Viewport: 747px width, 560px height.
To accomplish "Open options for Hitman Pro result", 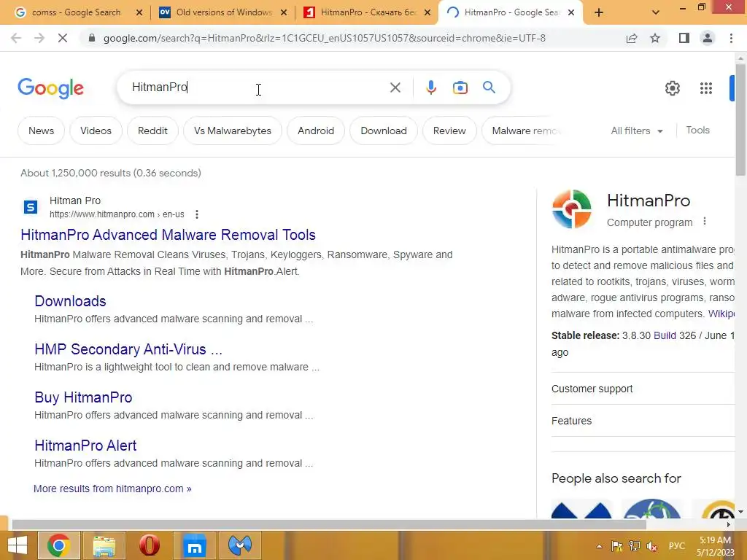I will pos(197,214).
